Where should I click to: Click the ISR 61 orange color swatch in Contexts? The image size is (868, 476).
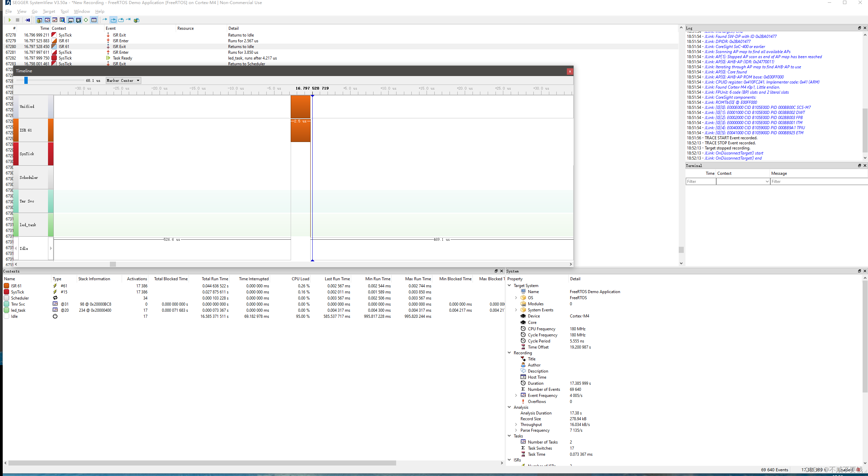click(x=6, y=286)
